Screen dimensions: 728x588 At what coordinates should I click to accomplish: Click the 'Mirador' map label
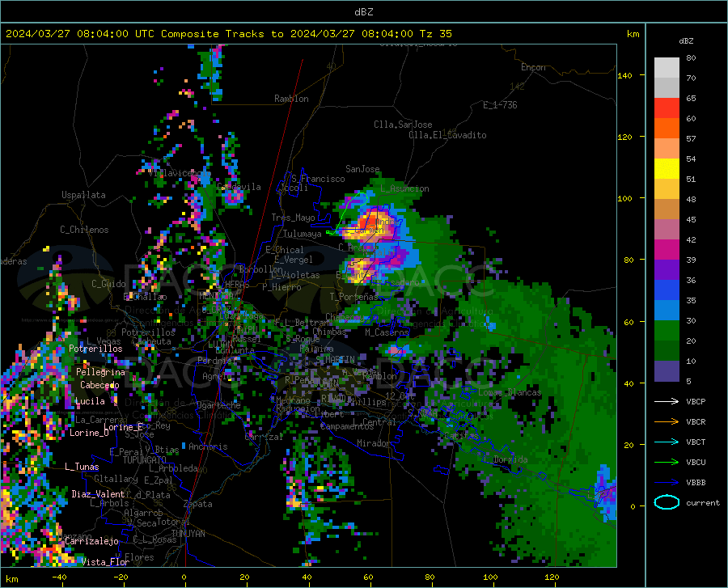point(374,443)
